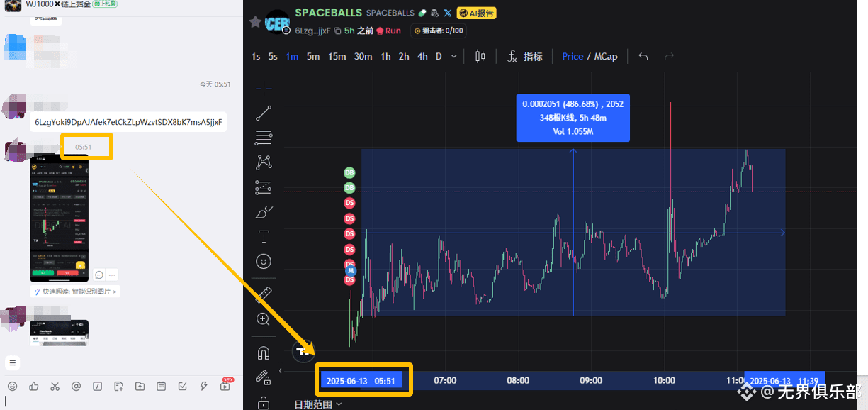
Task: Click the chat message input field
Action: point(120,402)
